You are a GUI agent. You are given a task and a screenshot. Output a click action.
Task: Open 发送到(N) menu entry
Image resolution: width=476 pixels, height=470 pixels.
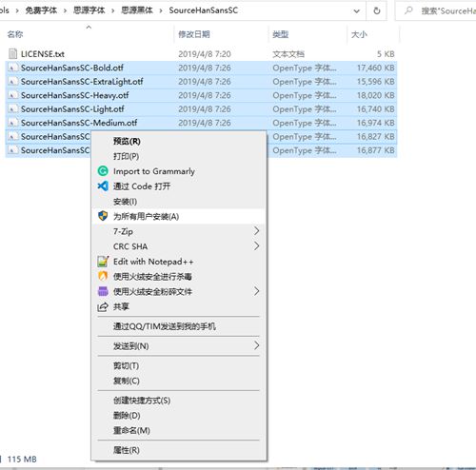click(x=178, y=345)
